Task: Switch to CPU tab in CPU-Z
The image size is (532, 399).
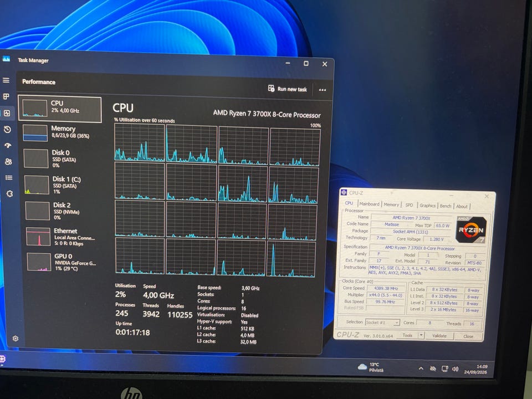Action: coord(349,203)
